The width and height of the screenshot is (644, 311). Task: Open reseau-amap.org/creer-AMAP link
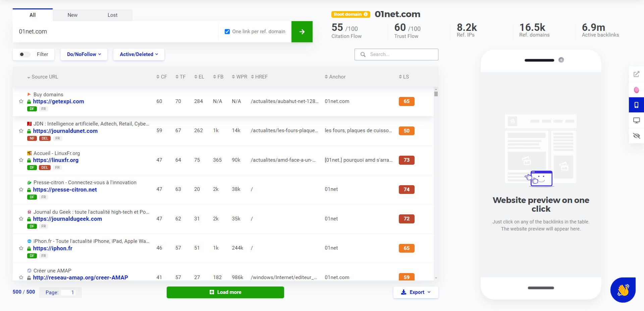tap(80, 277)
